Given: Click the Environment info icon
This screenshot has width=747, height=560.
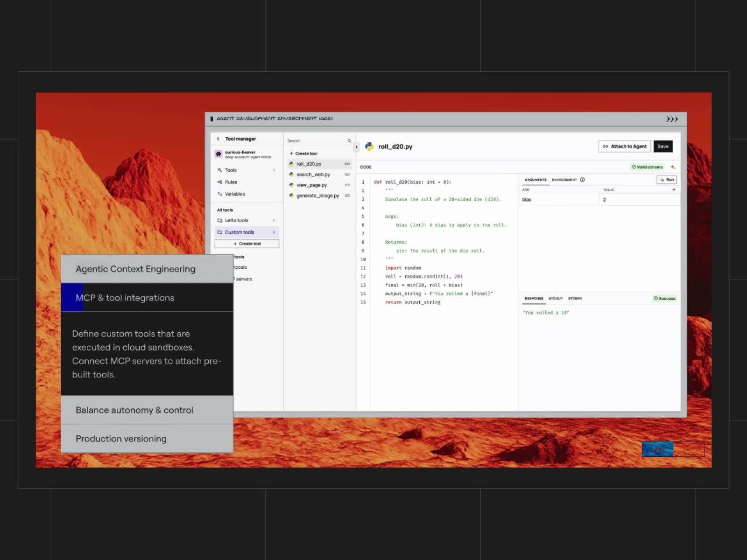Looking at the screenshot, I should tap(582, 180).
